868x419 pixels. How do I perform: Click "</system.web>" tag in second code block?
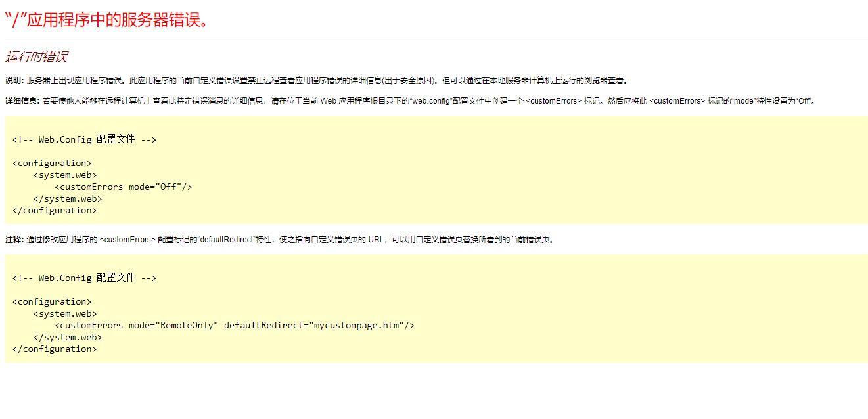(x=68, y=337)
